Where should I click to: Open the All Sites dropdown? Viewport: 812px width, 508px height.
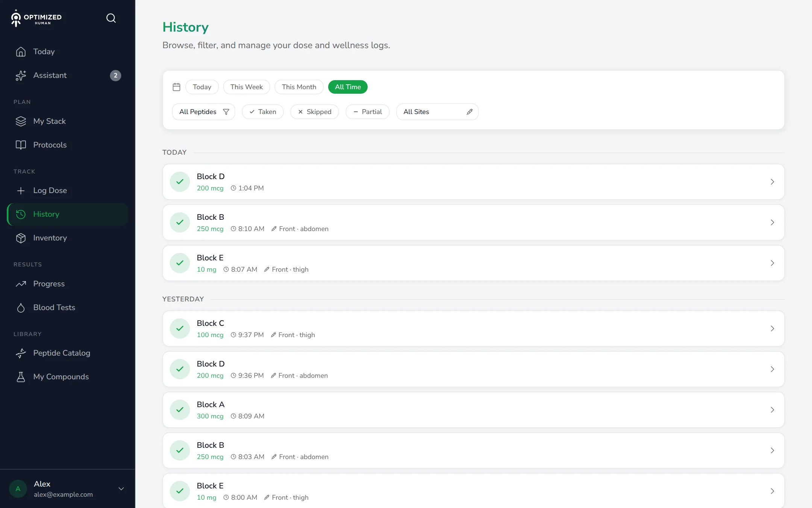click(438, 112)
